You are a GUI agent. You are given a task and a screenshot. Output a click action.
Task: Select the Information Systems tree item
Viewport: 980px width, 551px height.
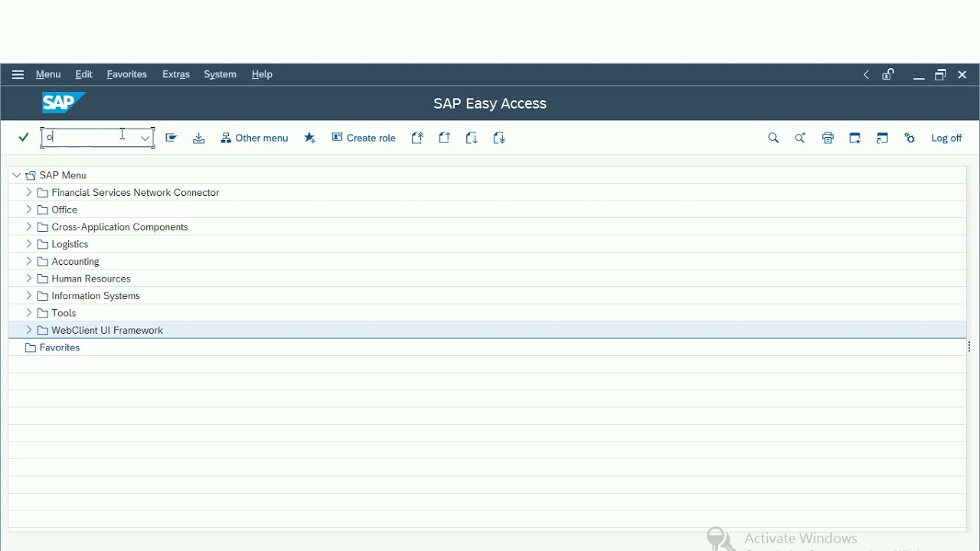pos(96,296)
